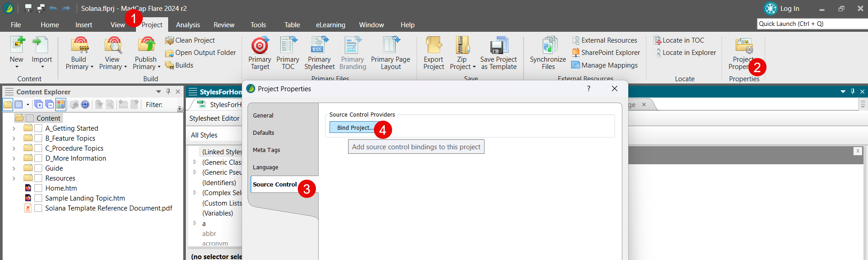Check the box next to Guide folder

(39, 168)
